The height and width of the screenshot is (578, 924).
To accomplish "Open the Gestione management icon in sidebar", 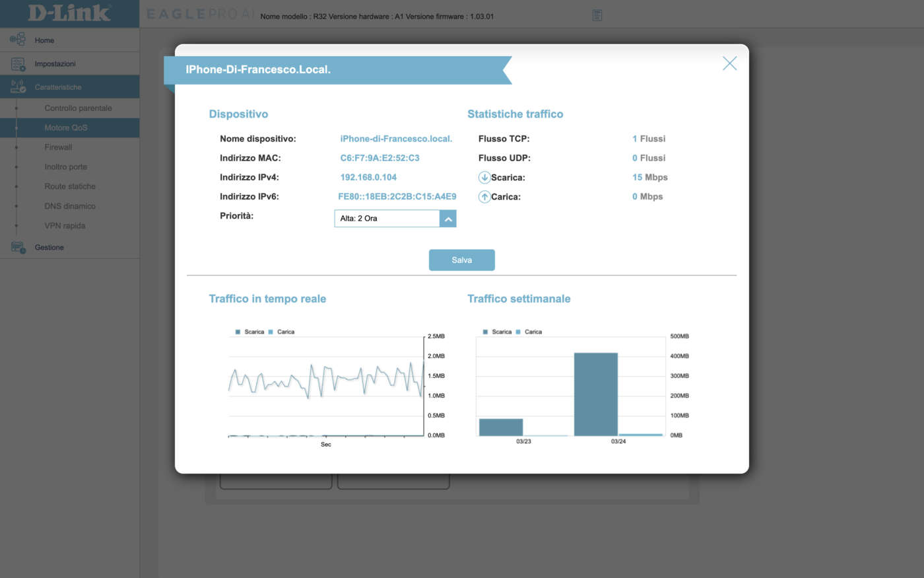I will (x=18, y=247).
